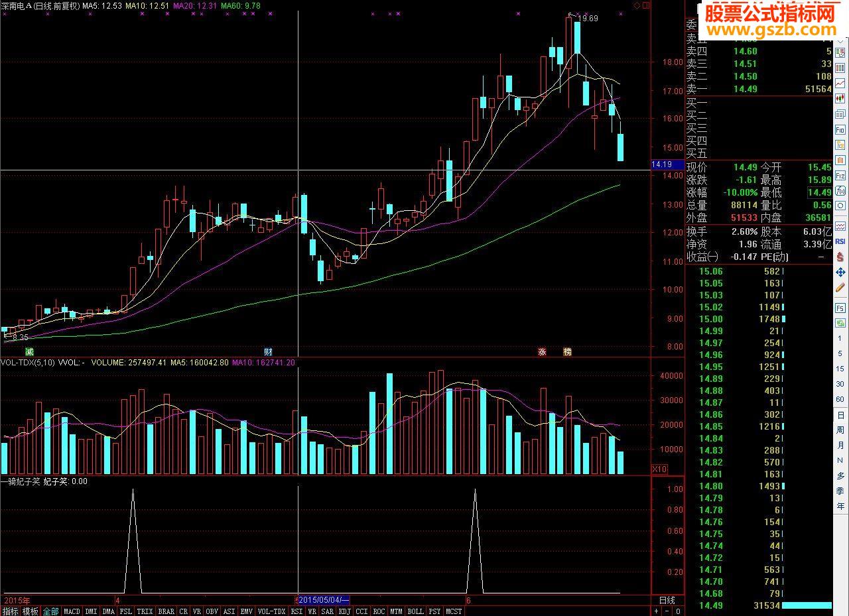Click the blue four-arrow move icon
This screenshot has height=616, width=849.
coord(840,272)
